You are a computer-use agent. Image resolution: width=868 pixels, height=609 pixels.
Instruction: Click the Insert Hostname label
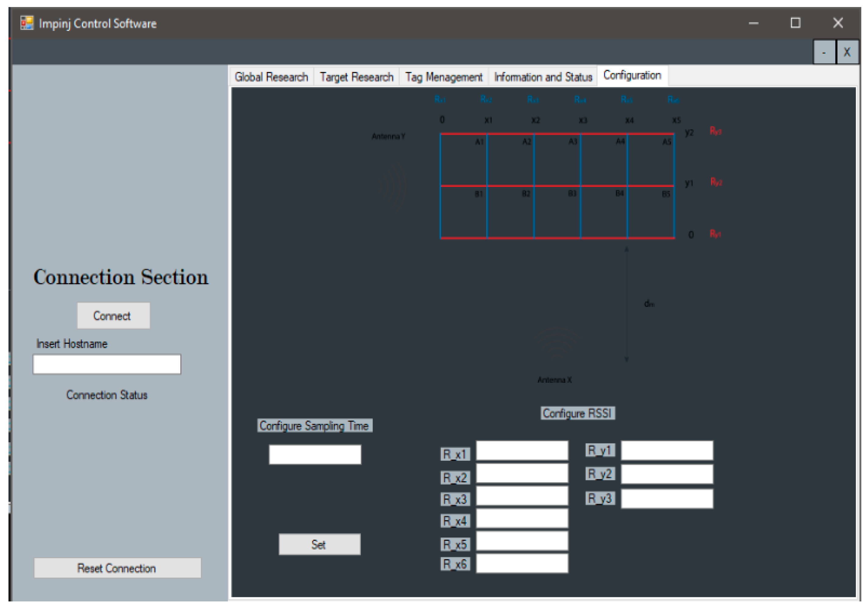72,344
